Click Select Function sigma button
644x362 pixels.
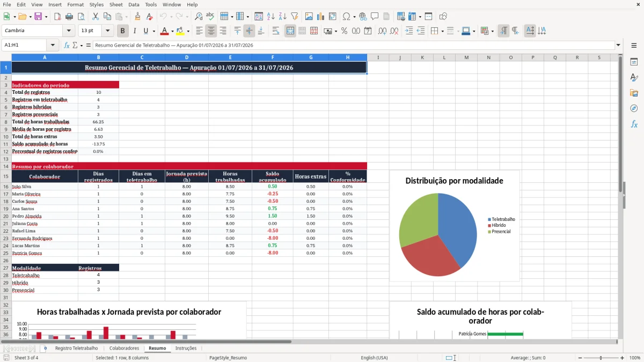pos(75,45)
